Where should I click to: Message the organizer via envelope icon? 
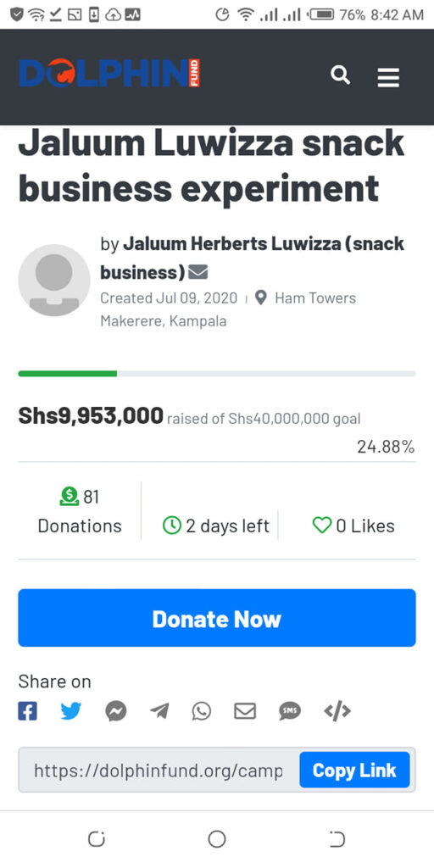198,272
